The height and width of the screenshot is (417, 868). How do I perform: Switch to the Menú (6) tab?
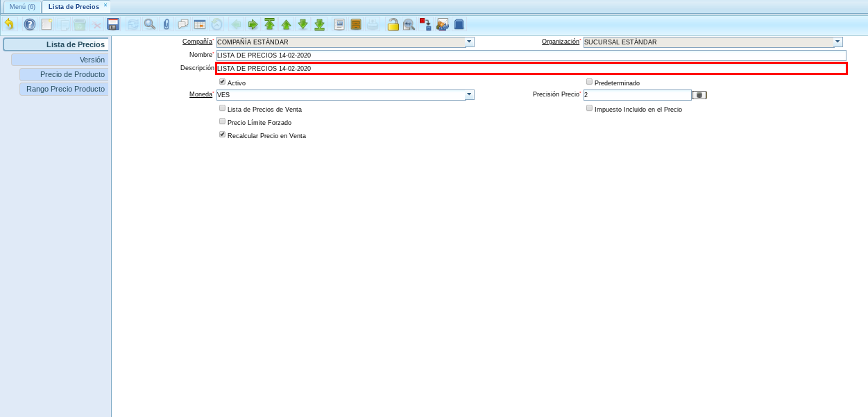click(x=22, y=6)
